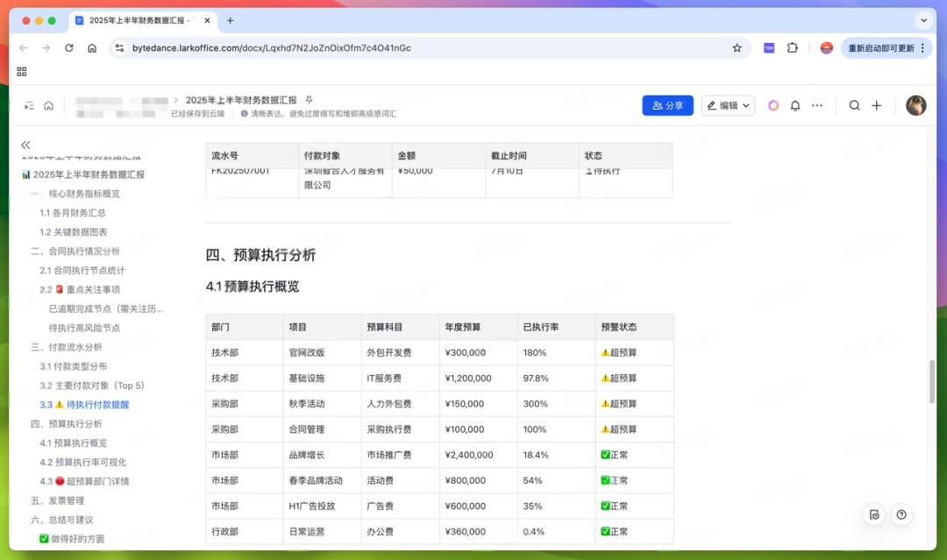Expand the Chrome tab search chevron
Image resolution: width=947 pixels, height=560 pixels.
[924, 20]
